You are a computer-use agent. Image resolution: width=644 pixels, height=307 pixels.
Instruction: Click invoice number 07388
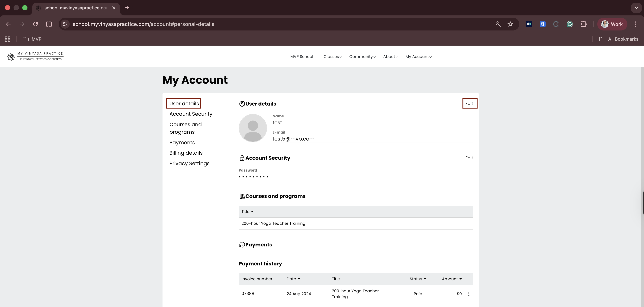[x=248, y=293]
